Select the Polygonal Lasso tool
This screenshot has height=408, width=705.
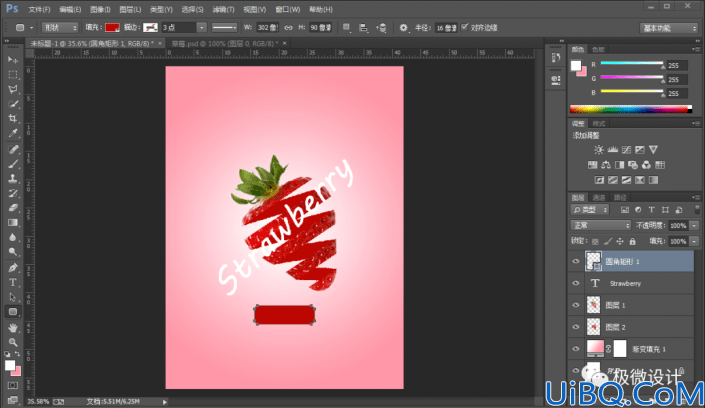[x=13, y=89]
